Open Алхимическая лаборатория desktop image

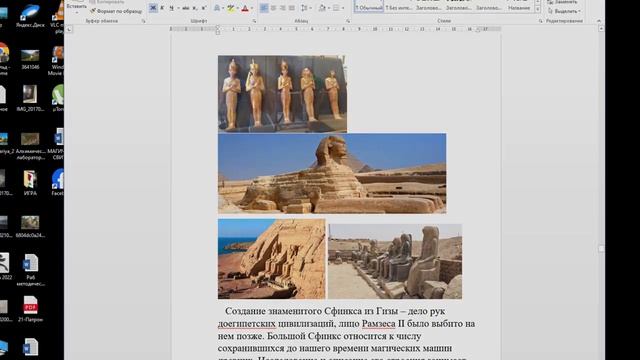[30, 146]
